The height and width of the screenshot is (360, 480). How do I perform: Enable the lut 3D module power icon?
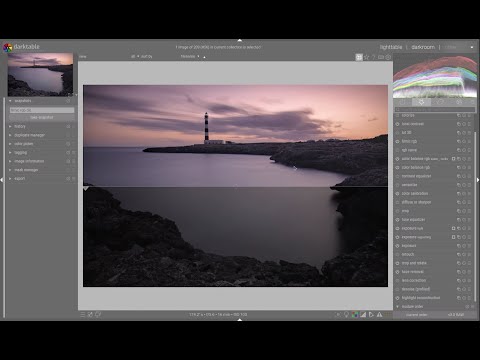tap(397, 133)
